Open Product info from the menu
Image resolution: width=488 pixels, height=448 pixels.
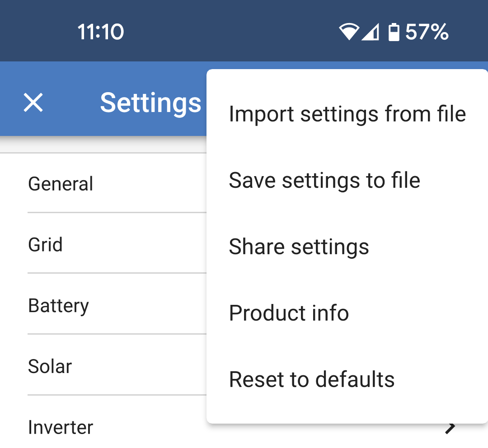pyautogui.click(x=289, y=313)
